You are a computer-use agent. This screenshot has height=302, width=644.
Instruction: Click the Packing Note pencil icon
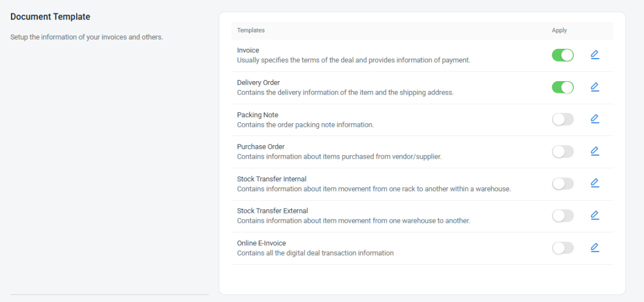click(x=595, y=119)
